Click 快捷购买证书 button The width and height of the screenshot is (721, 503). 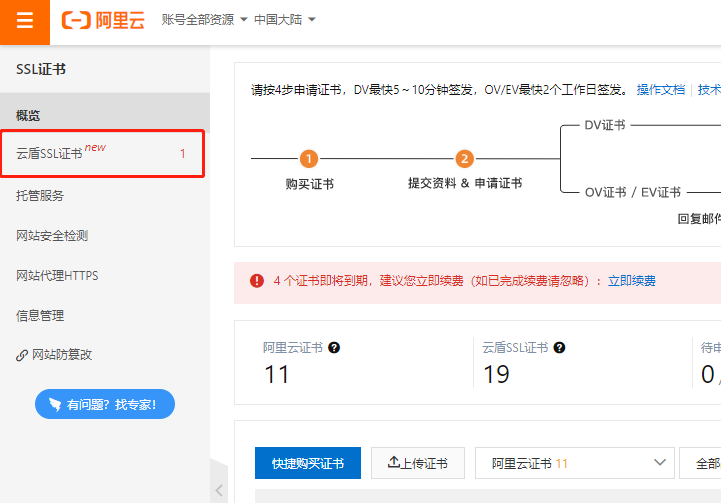pyautogui.click(x=308, y=463)
